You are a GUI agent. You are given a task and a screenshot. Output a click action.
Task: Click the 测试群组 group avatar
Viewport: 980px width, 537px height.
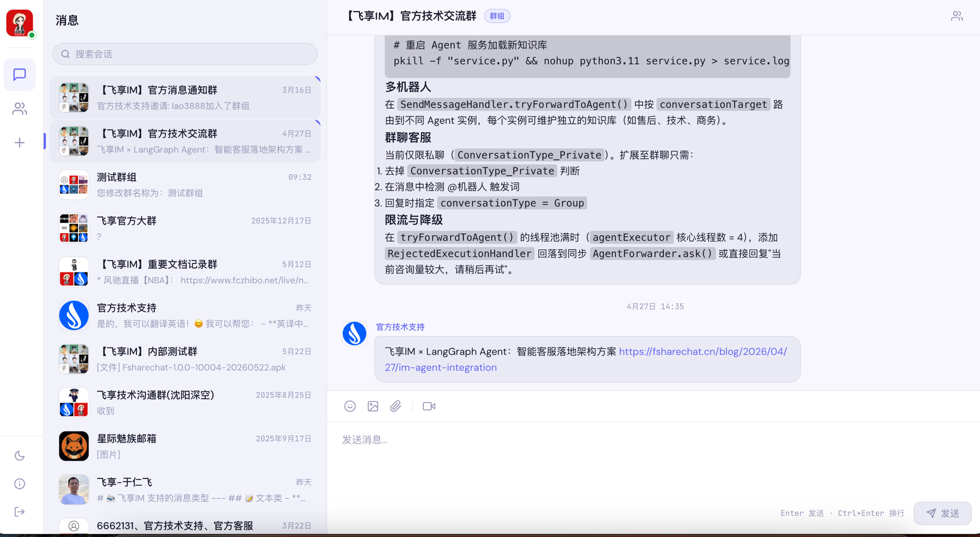tap(73, 185)
